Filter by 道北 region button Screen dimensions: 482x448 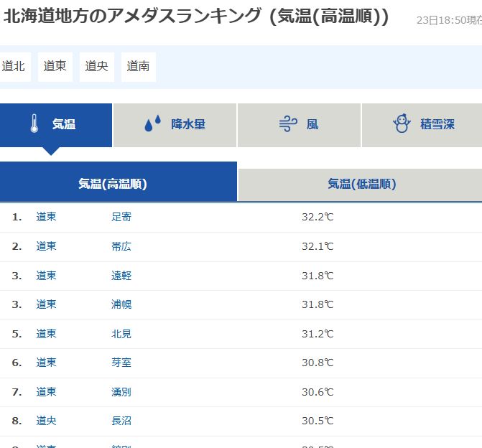(x=14, y=67)
